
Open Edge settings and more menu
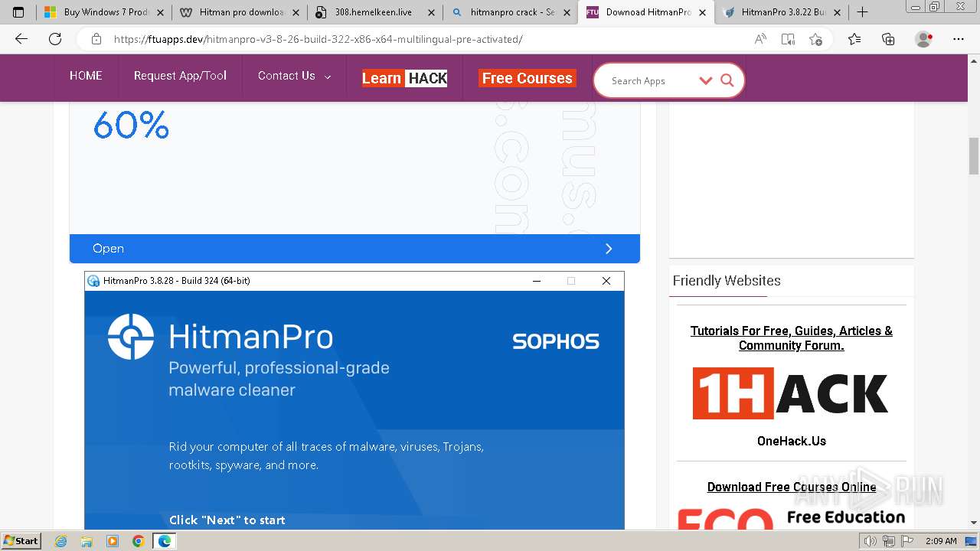[x=959, y=39]
